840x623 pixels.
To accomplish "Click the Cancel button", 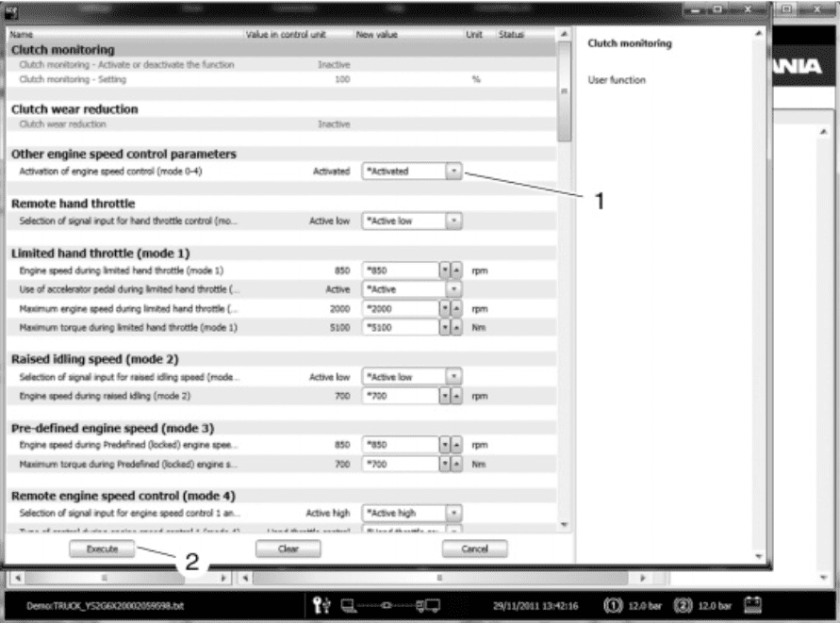I will click(x=474, y=548).
